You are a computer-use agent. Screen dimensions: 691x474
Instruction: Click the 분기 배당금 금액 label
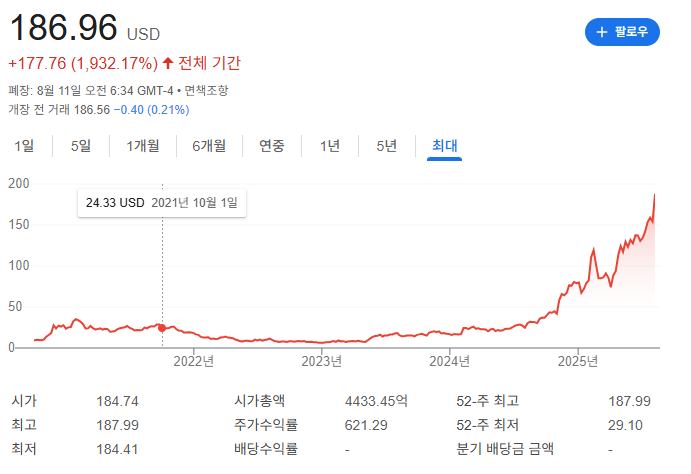tap(505, 449)
